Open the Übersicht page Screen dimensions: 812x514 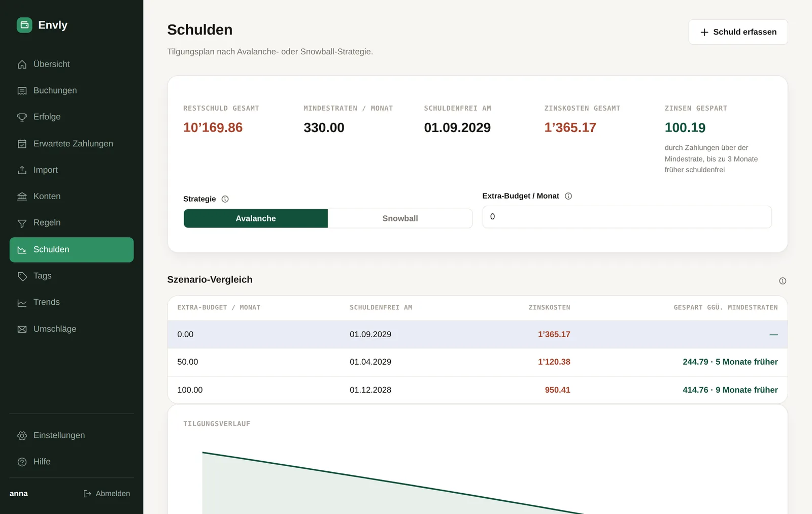[x=72, y=65]
